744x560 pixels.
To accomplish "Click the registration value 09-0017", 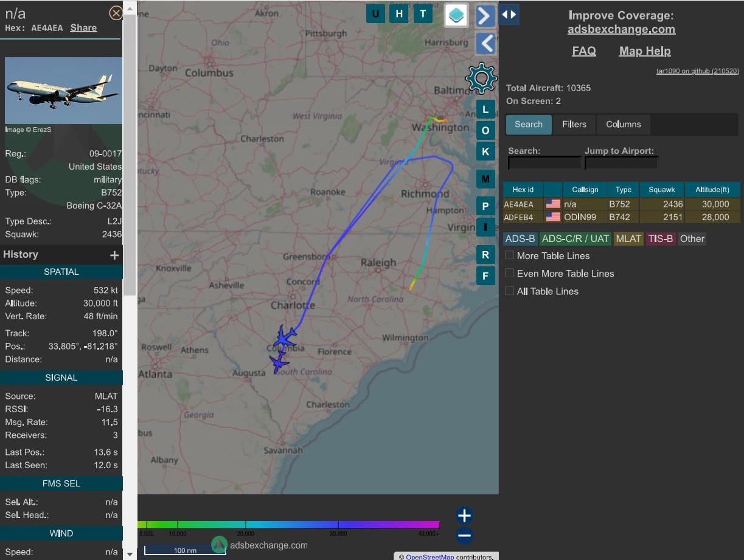I will click(105, 154).
